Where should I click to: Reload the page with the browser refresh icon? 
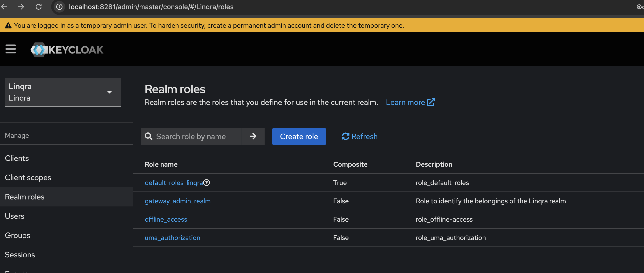point(39,7)
